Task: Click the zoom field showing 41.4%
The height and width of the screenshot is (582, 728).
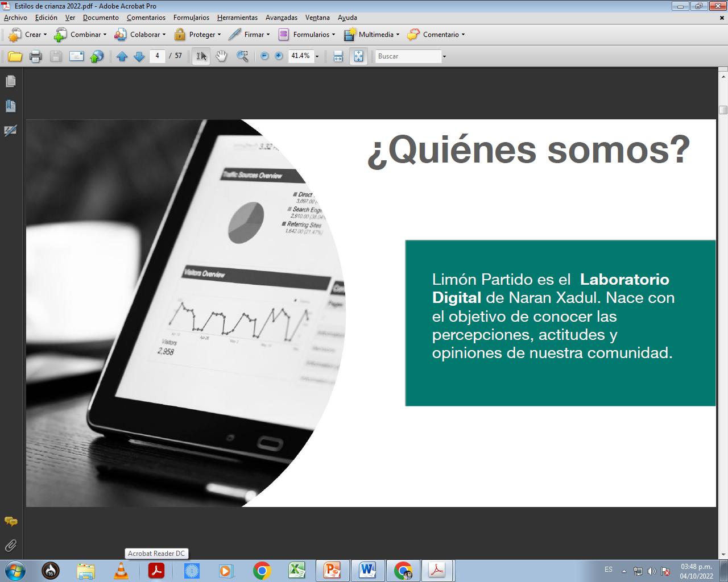Action: tap(300, 56)
